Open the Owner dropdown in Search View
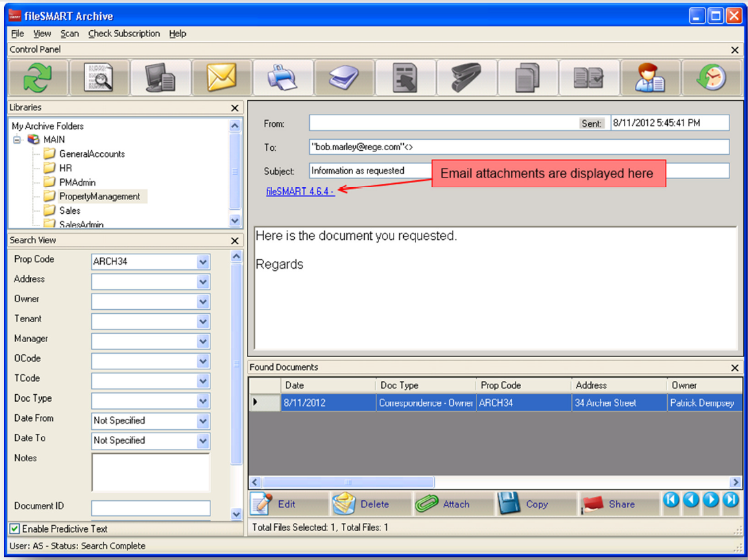The width and height of the screenshot is (748, 560). click(203, 302)
